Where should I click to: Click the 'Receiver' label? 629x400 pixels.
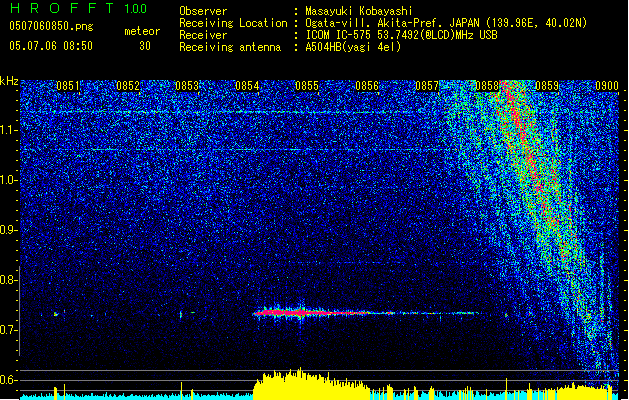203,35
